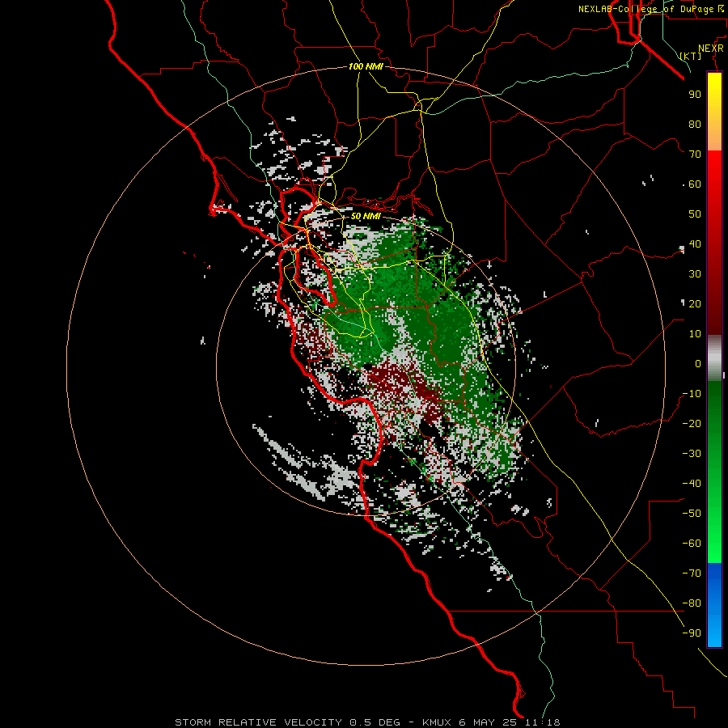The height and width of the screenshot is (728, 728).
Task: Click the "50 NMI" range ring label
Action: [366, 216]
